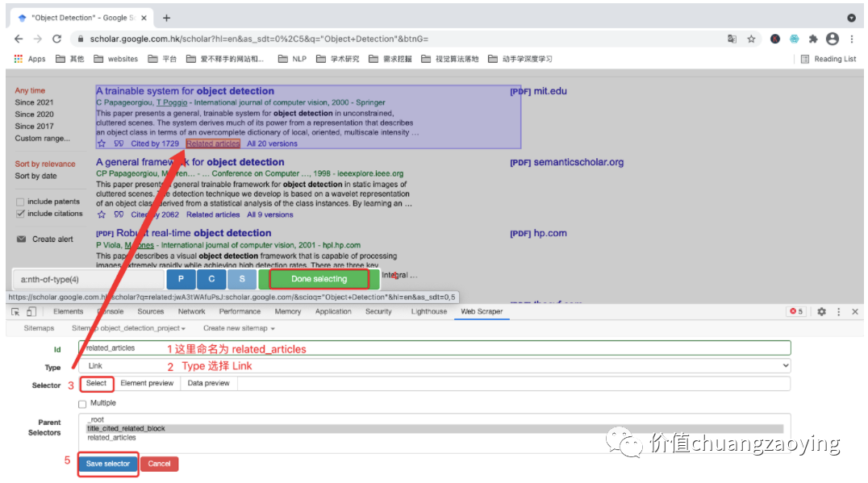Open the Type dropdown showing Link
Screen dimensions: 868x483
click(x=435, y=366)
